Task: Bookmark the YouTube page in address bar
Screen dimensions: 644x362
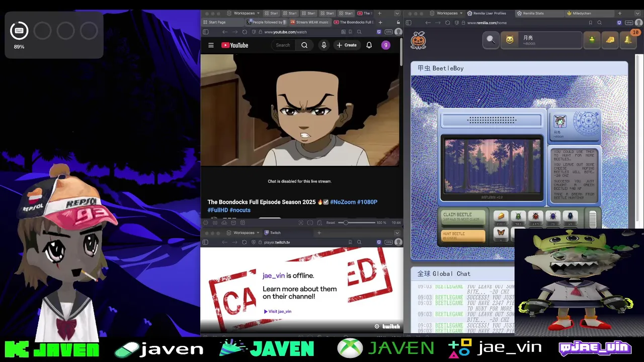Action: [350, 32]
